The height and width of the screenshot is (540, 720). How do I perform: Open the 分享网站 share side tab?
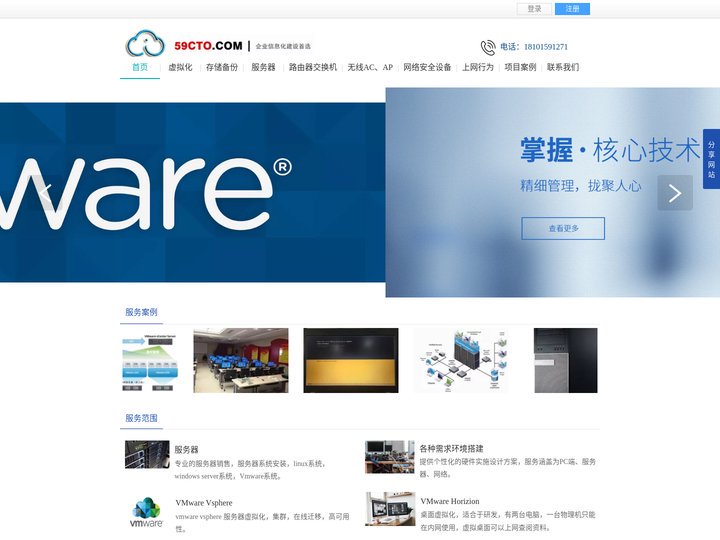point(711,159)
